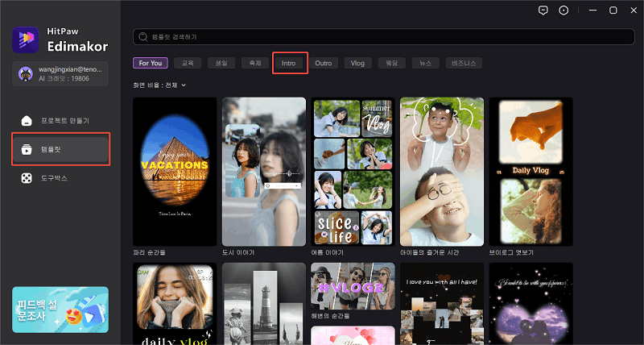
Task: Click the user avatar cat icon
Action: [25, 74]
